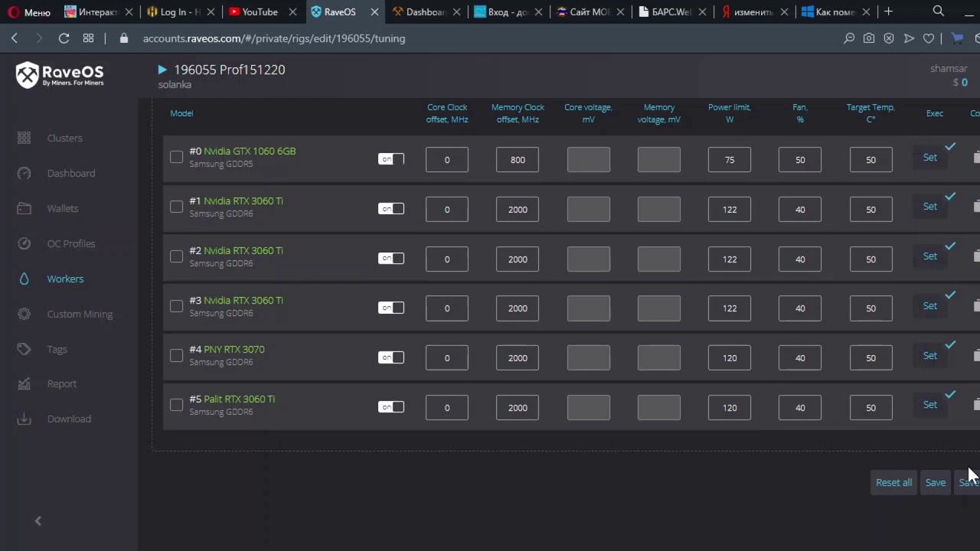Tick the checkbox for #1 Nvidia RTX 3060 Ti
Image resolution: width=980 pixels, height=551 pixels.
[177, 207]
